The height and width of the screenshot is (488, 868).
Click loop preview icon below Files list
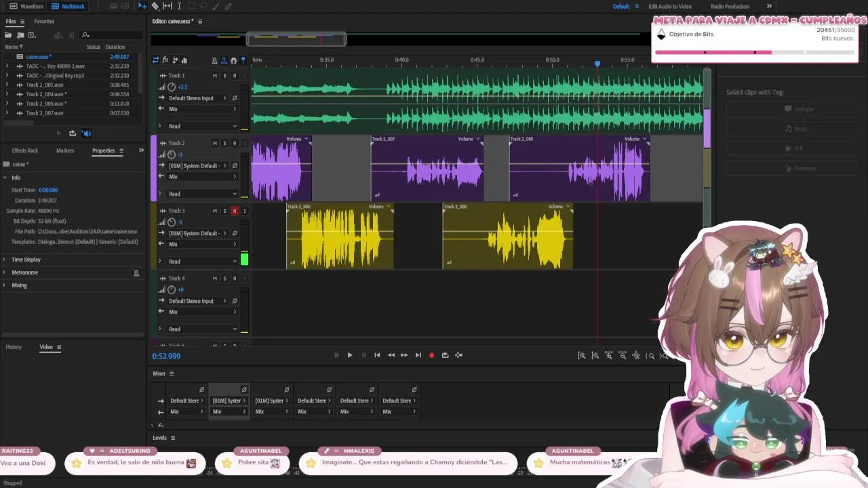click(73, 134)
